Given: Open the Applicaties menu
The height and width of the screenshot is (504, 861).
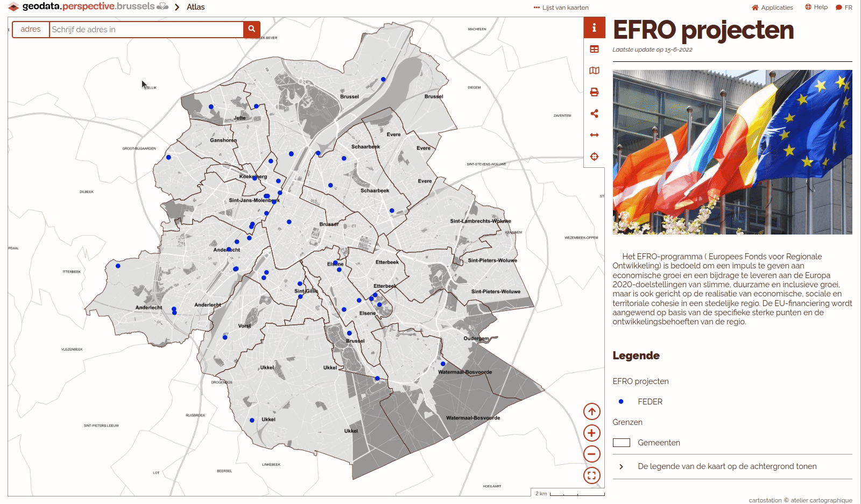Looking at the screenshot, I should click(x=772, y=8).
